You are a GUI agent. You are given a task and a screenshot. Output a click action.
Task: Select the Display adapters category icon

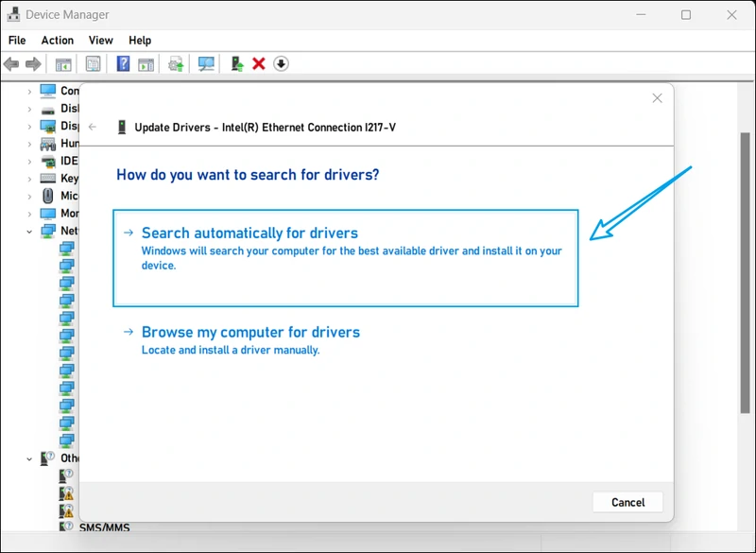48,126
